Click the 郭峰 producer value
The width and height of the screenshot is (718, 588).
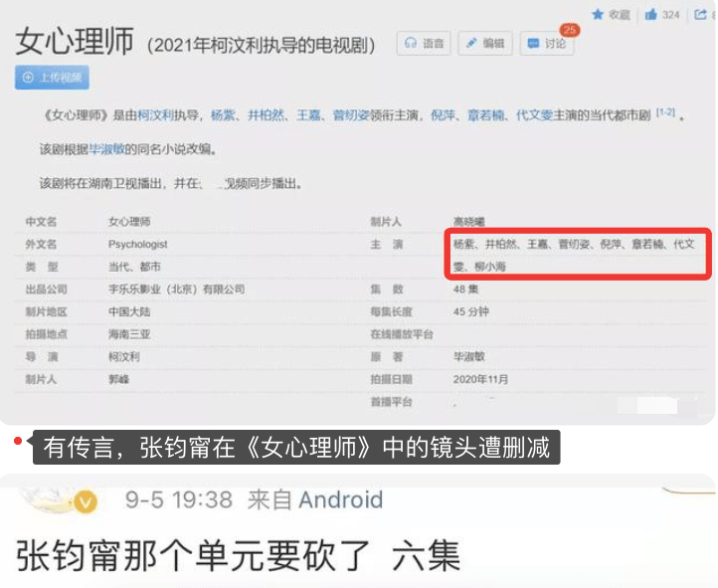pos(118,379)
